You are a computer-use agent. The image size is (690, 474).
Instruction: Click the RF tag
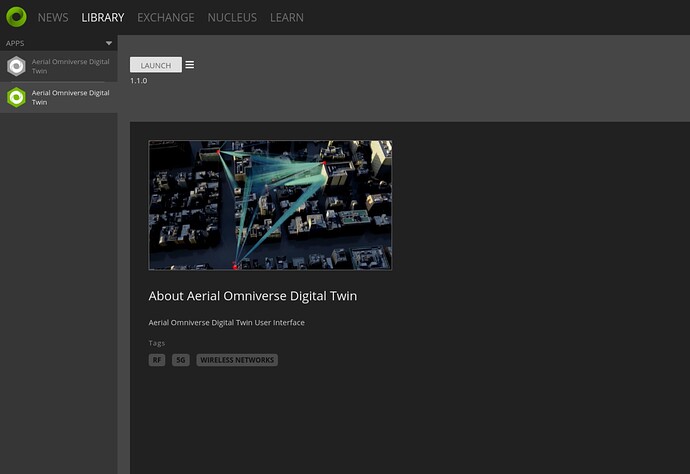[157, 360]
